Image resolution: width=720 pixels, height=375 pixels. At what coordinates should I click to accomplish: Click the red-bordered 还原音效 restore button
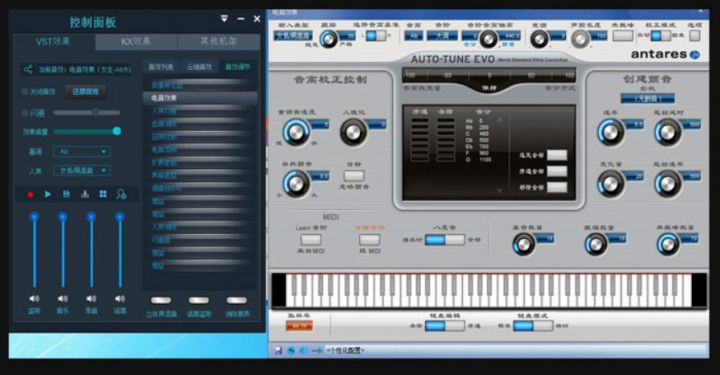85,92
